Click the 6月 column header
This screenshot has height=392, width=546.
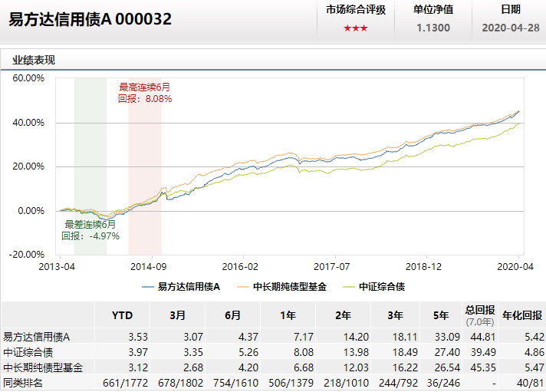(x=233, y=316)
